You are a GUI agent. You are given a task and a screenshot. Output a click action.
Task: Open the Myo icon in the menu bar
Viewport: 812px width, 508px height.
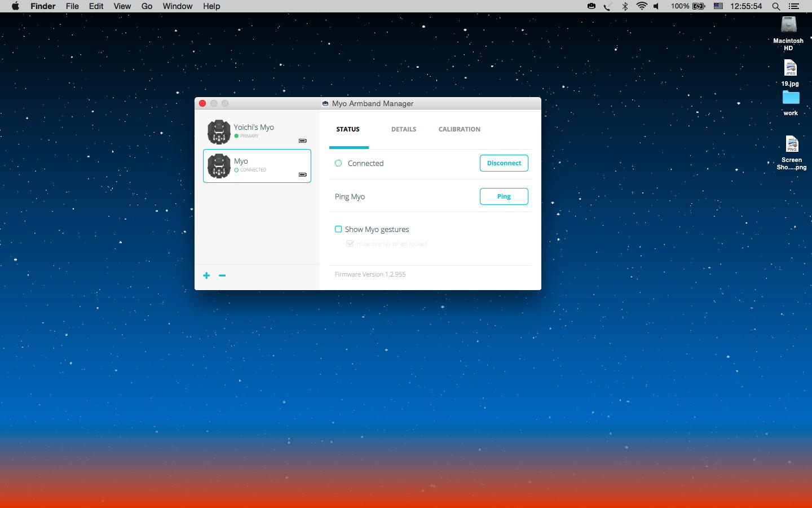[x=592, y=6]
